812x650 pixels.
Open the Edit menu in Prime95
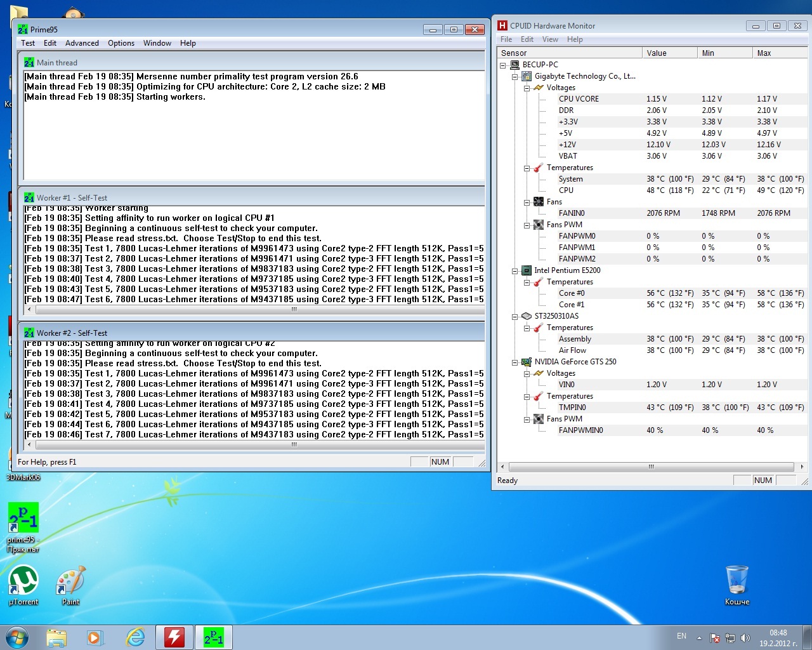[x=50, y=43]
